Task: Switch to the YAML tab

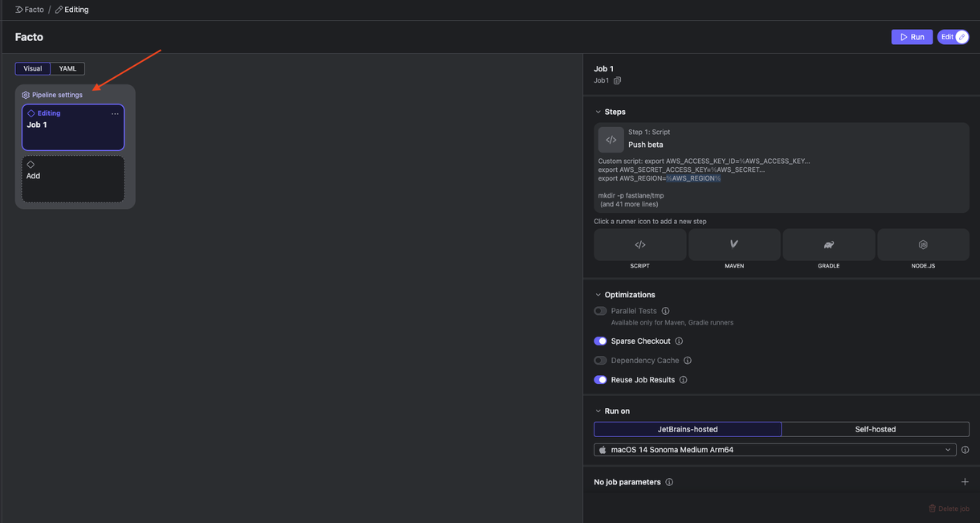Action: (x=67, y=68)
